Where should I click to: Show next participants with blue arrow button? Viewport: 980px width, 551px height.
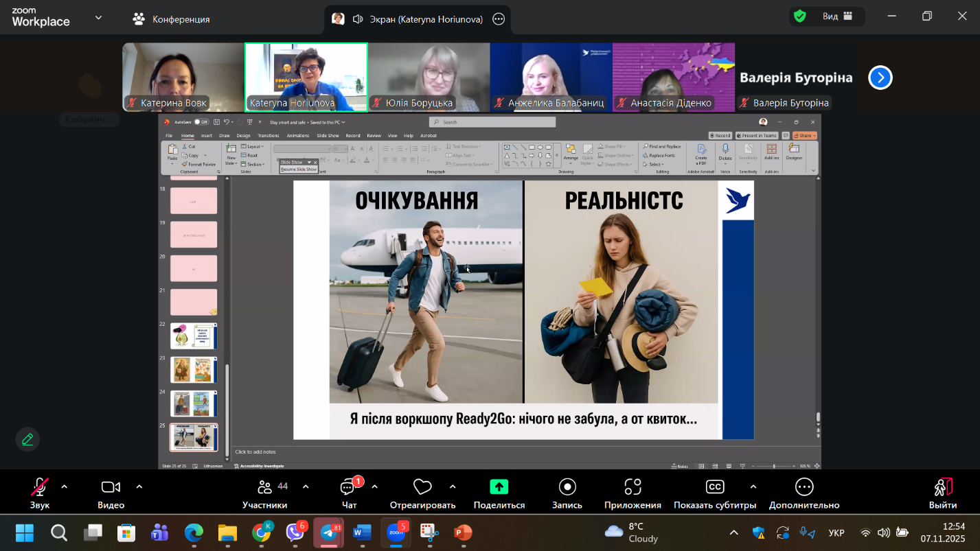tap(880, 78)
